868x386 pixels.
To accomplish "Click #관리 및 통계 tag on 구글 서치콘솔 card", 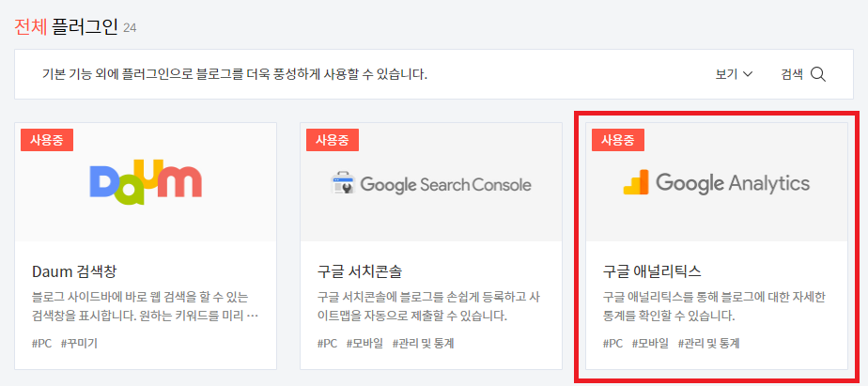I will pos(424,344).
